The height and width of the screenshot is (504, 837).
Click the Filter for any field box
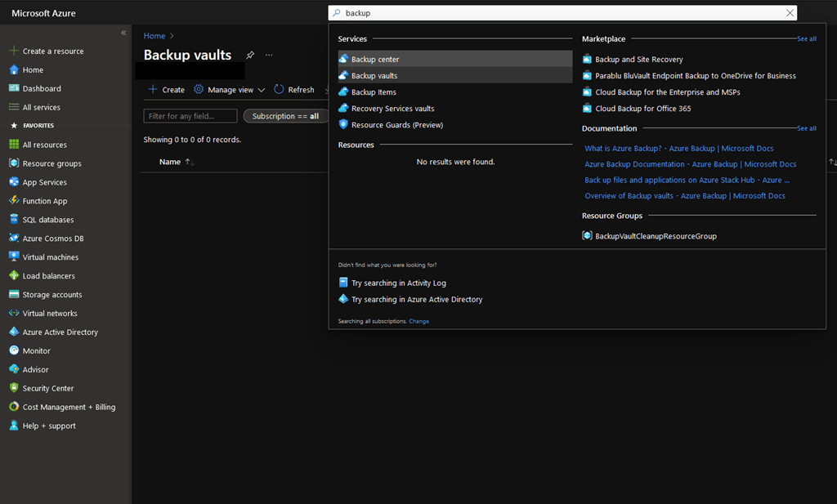coord(190,116)
